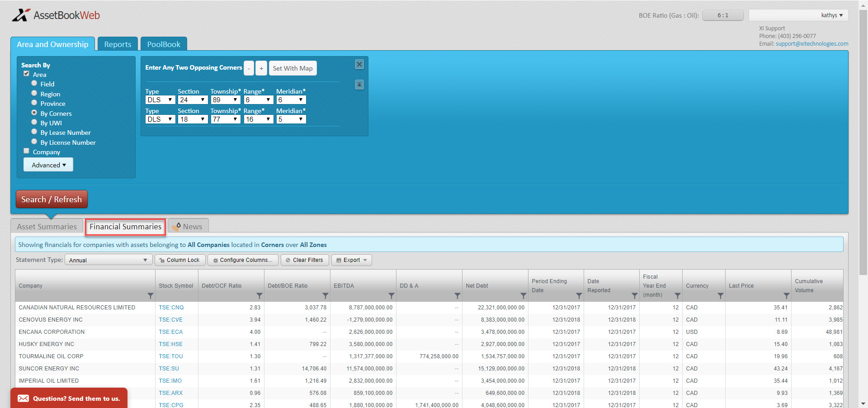Open the Company column filter icon

(151, 296)
